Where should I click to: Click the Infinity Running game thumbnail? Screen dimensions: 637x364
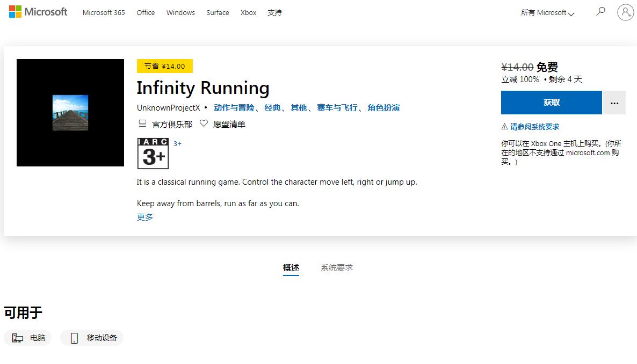[x=70, y=113]
